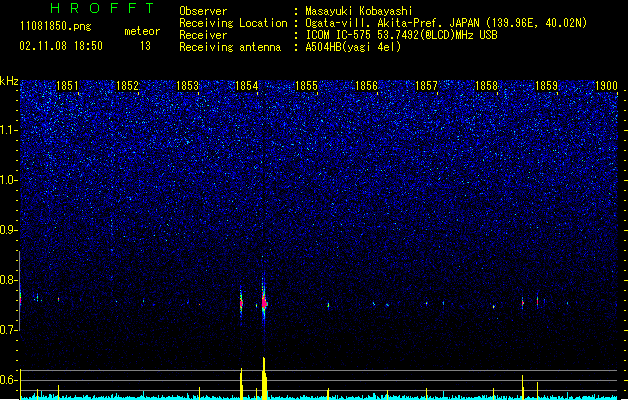Viewport: 629px width, 400px height.
Task: Click the 0.9 kHz axis label
Action: (x=9, y=230)
